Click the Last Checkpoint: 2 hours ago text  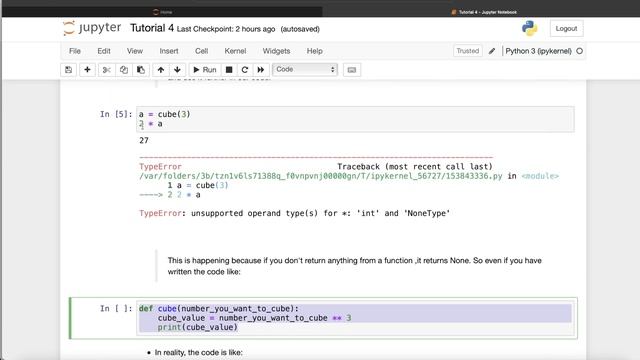[x=226, y=29]
